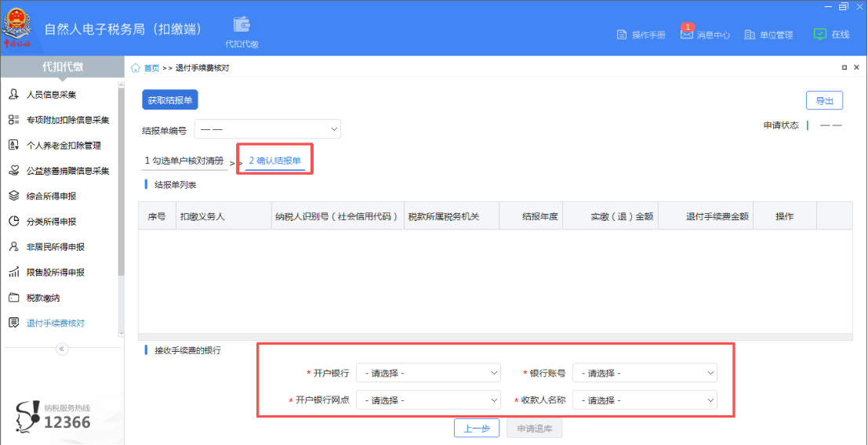Viewport: 868px width, 445px height.
Task: Open the 银行账号 dropdown
Action: [645, 373]
